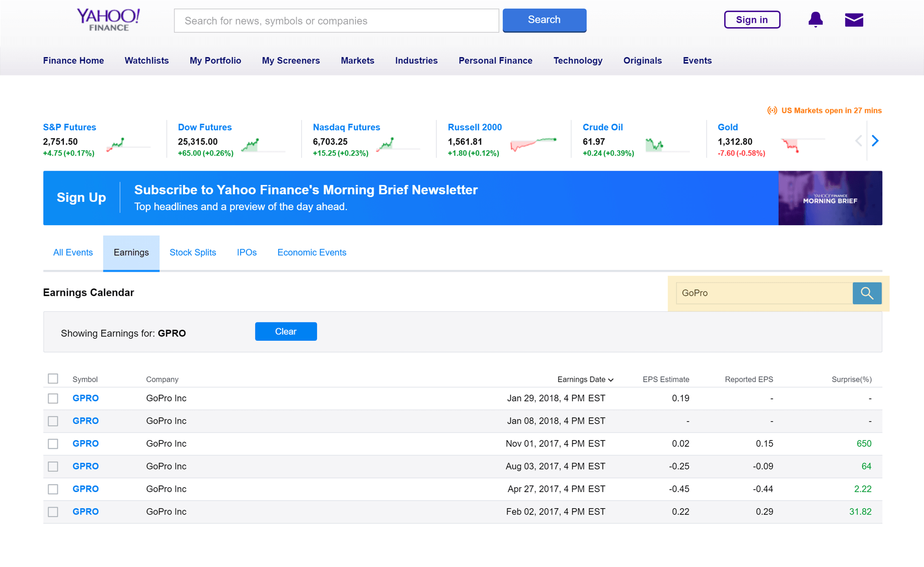Open the Russell 2000 sparkline chart
This screenshot has width=924, height=567.
(x=533, y=144)
